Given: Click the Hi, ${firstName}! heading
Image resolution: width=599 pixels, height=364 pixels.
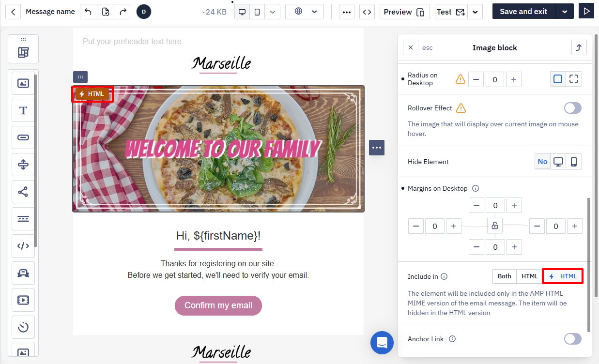Looking at the screenshot, I should click(218, 236).
